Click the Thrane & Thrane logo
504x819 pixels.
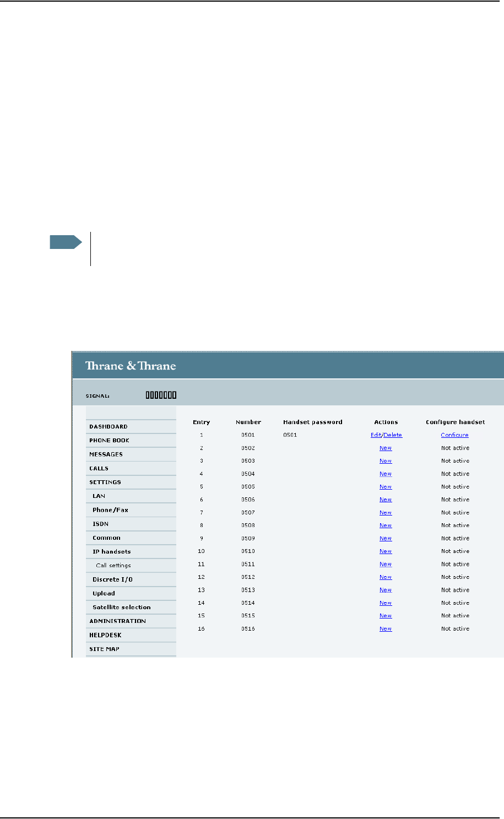click(x=131, y=366)
